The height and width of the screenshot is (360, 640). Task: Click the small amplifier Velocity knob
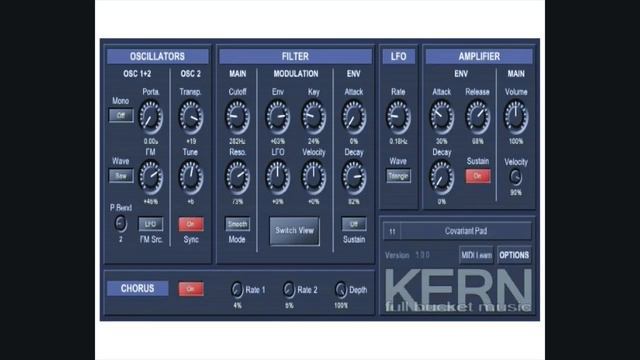coord(516,177)
